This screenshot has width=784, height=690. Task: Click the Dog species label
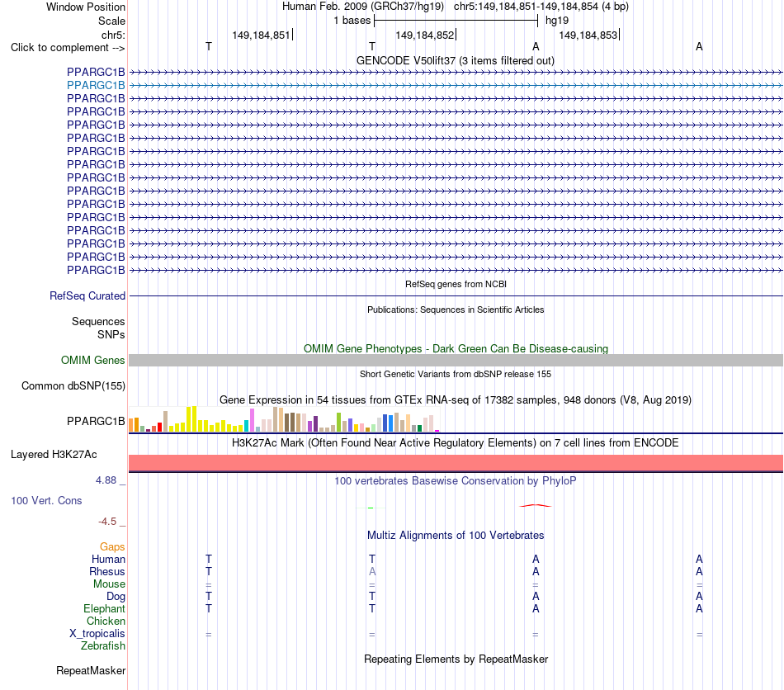(116, 597)
